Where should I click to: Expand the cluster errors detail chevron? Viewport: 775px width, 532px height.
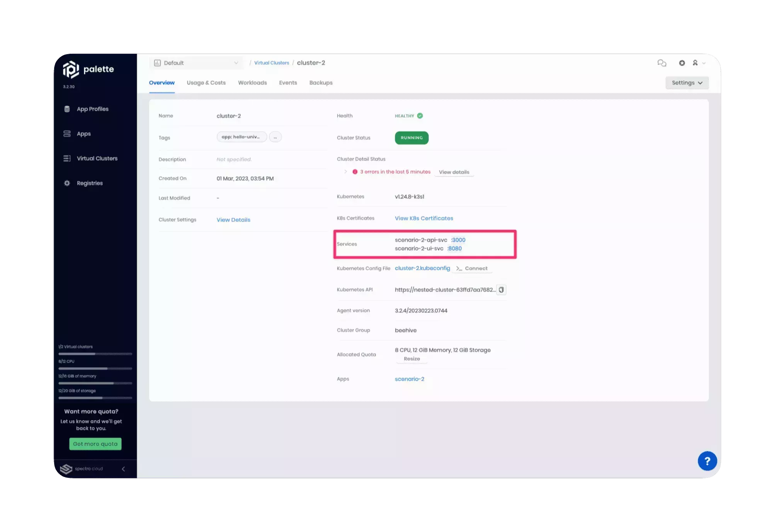(345, 172)
